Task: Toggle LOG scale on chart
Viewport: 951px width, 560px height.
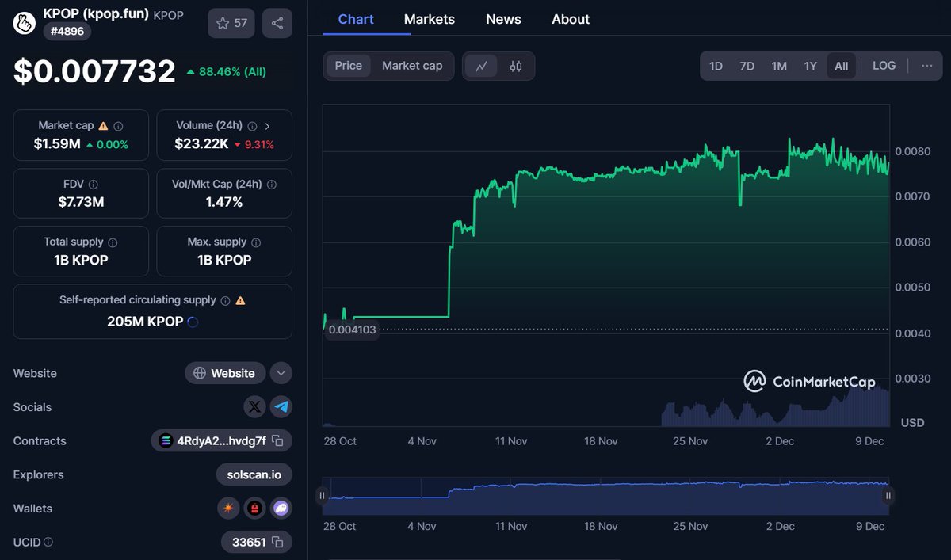Action: point(884,66)
